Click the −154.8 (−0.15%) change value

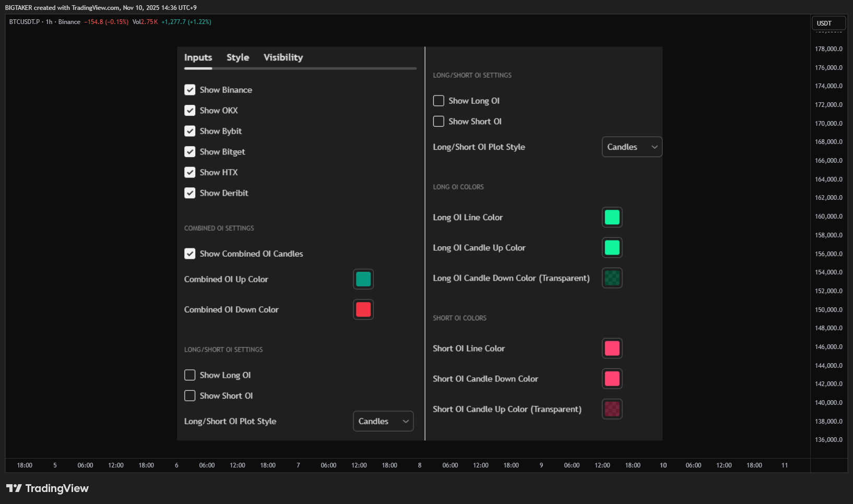coord(106,22)
